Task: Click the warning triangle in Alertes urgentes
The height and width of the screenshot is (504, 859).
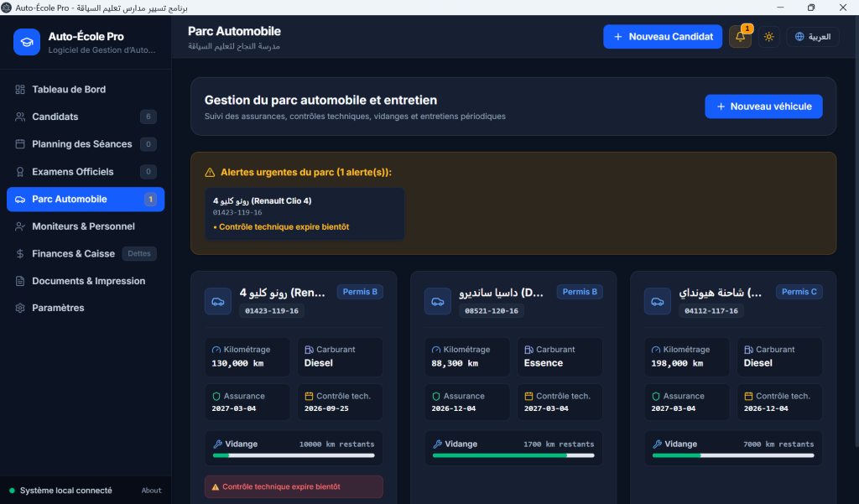Action: (x=210, y=172)
